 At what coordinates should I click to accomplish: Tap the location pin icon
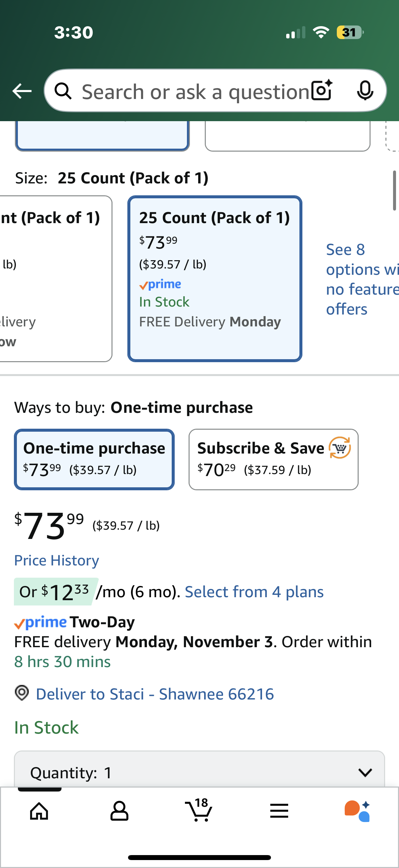tap(22, 694)
